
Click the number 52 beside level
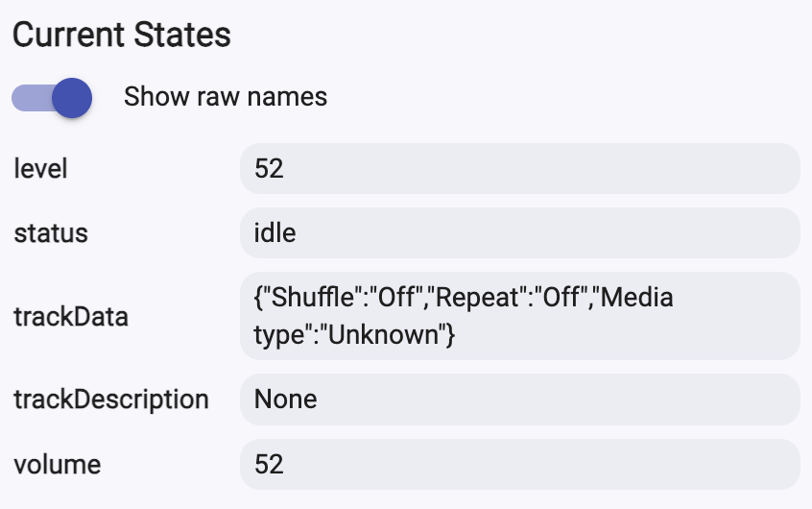point(270,169)
